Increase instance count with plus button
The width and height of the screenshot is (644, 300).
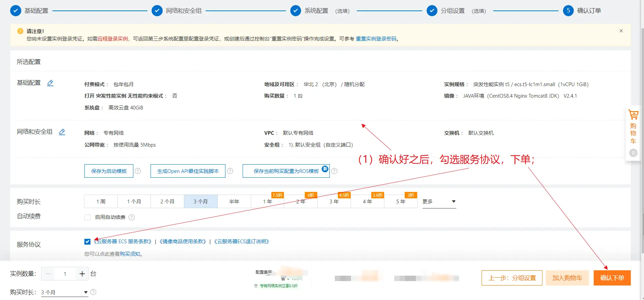82,274
